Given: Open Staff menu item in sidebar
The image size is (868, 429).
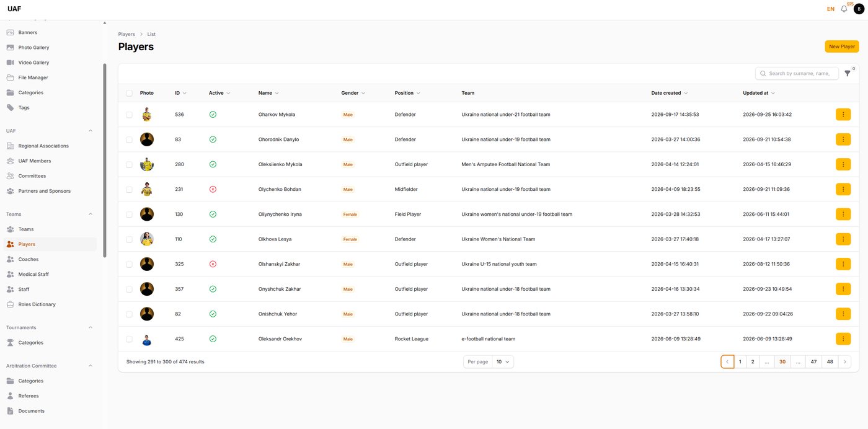Looking at the screenshot, I should pyautogui.click(x=50, y=290).
